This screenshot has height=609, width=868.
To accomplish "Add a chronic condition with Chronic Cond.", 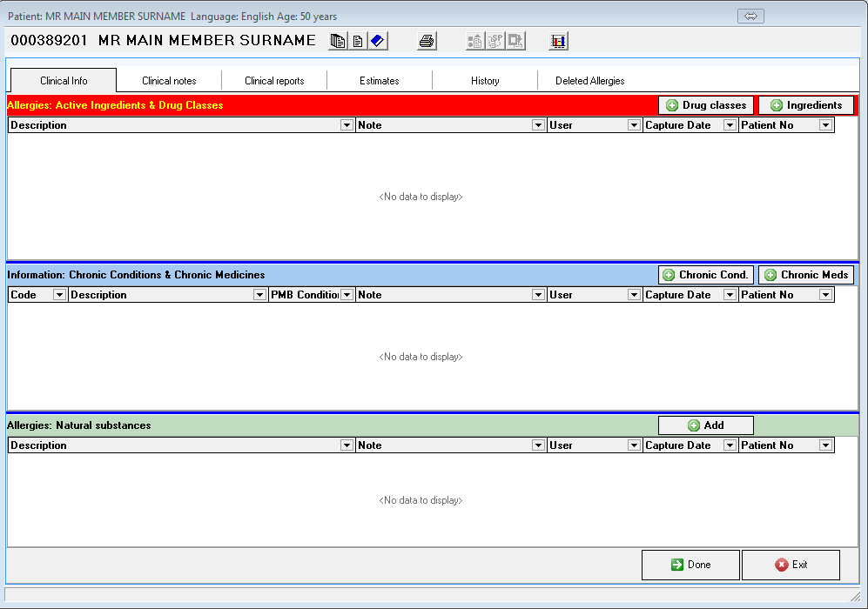I will (706, 275).
